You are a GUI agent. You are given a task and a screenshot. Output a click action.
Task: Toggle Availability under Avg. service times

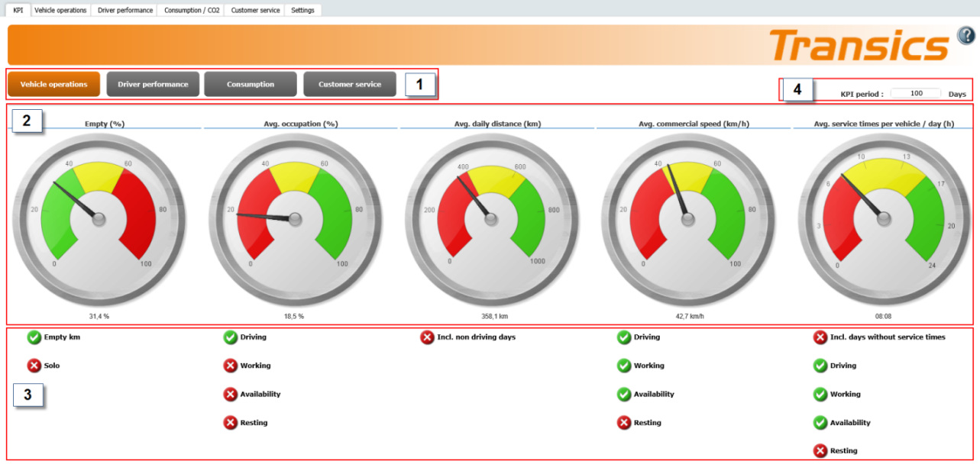pyautogui.click(x=820, y=423)
